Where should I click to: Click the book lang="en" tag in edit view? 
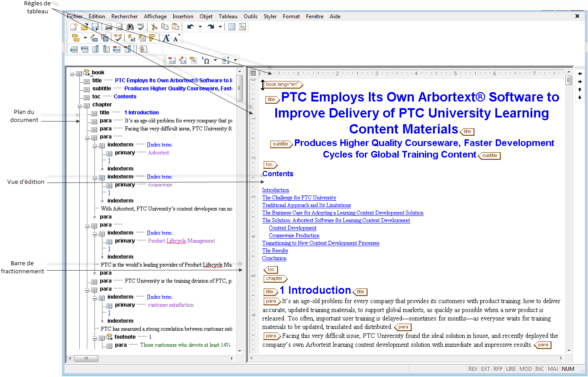click(x=283, y=85)
